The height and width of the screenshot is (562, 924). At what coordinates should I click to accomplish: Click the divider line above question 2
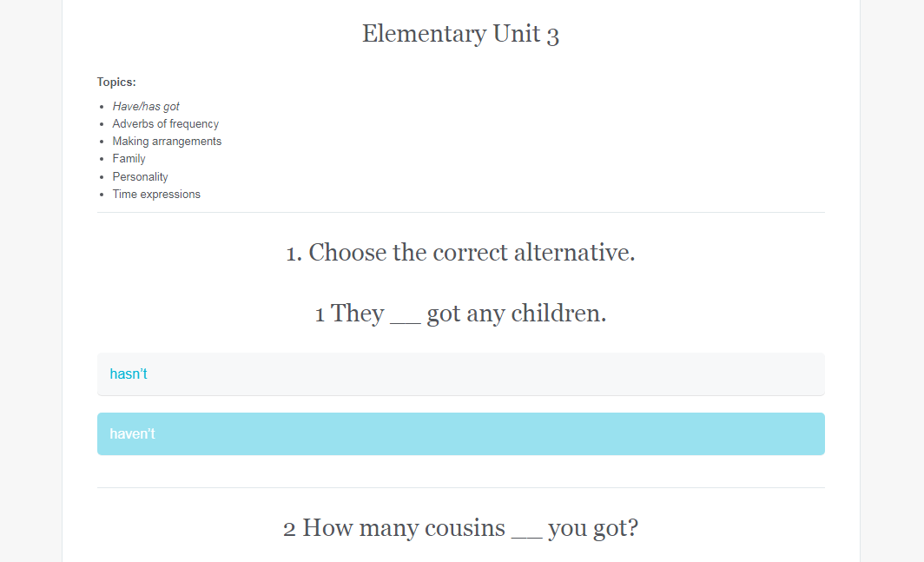(x=460, y=487)
